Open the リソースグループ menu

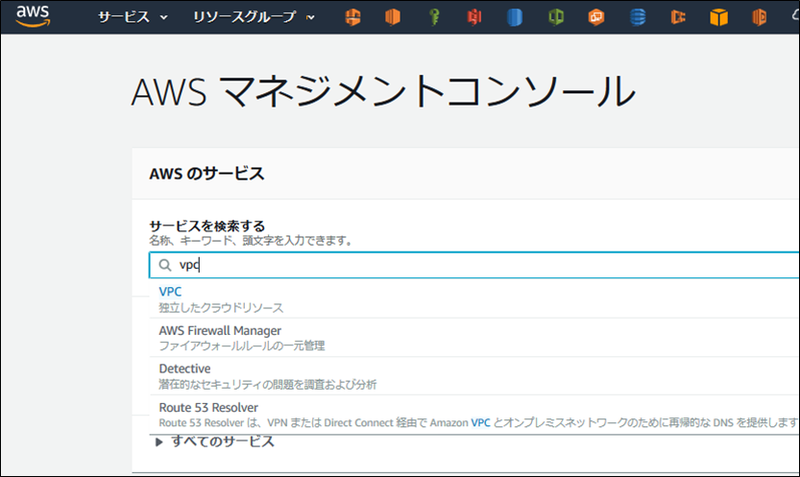(254, 17)
